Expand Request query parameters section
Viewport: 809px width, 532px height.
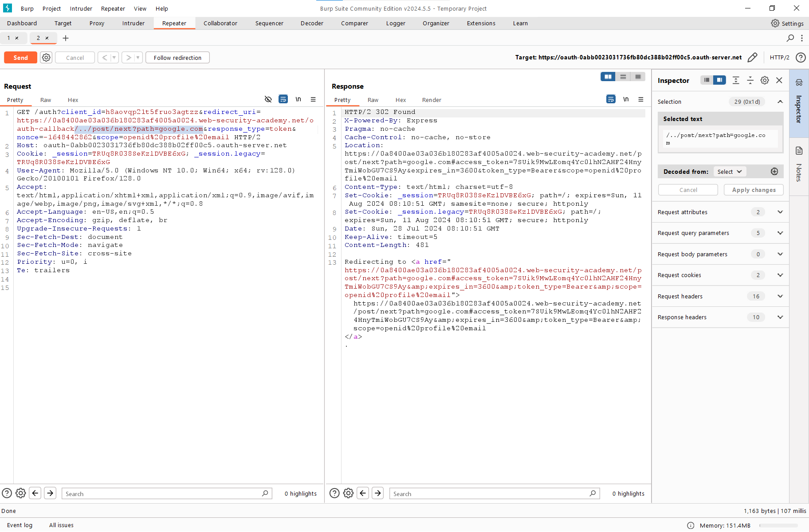780,233
